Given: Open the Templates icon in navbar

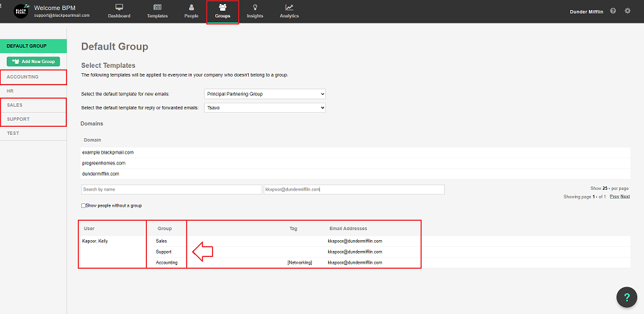Looking at the screenshot, I should 157,7.
